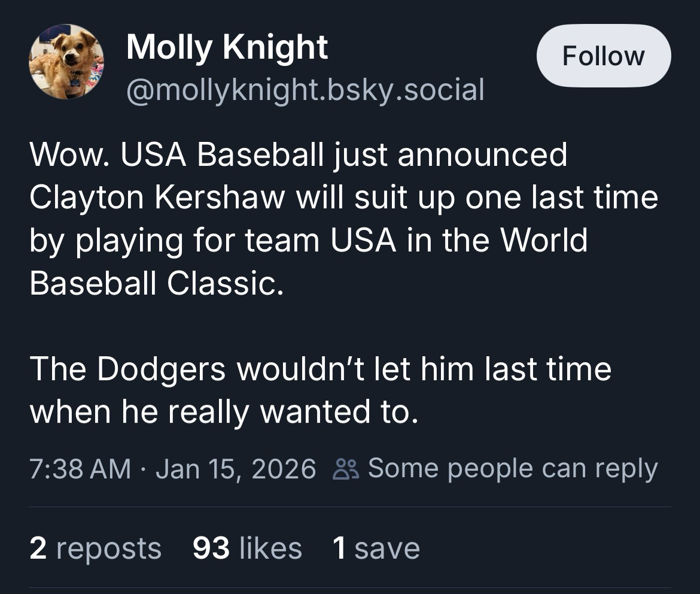Click the "by playing for team USA" line
Viewport: 700px width, 594px height.
(308, 240)
